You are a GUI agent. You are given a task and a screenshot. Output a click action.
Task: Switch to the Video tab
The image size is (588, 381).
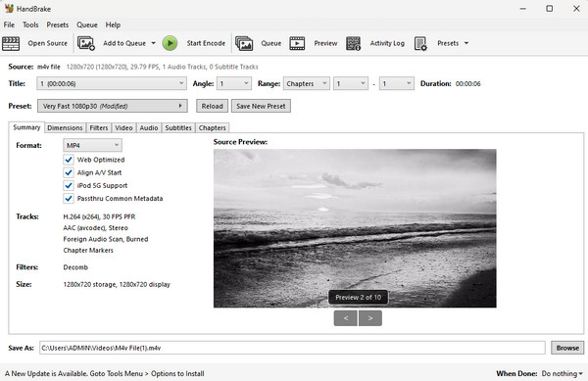123,127
